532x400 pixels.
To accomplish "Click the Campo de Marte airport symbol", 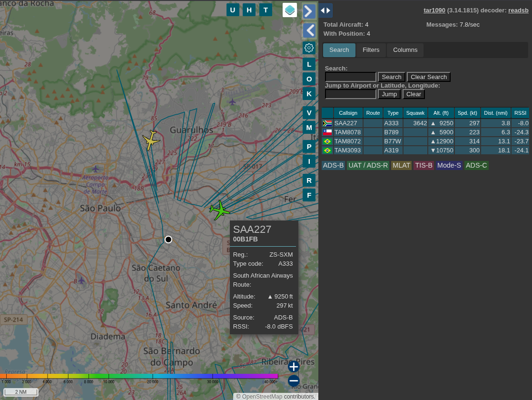I will tap(96, 169).
